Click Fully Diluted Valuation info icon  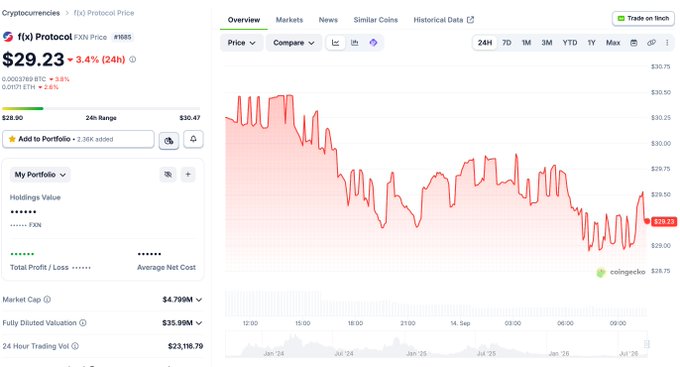click(x=83, y=323)
